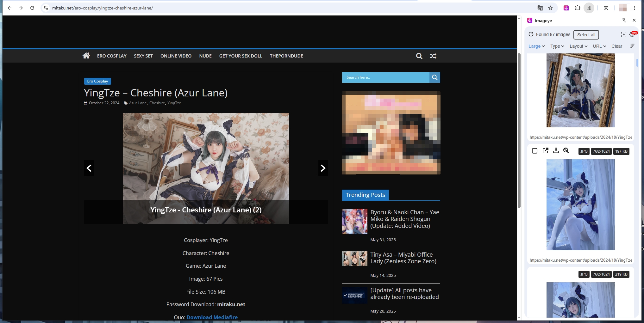The image size is (644, 323).
Task: Select the framed cosplay thumbnail in Imageye
Action: [x=580, y=90]
